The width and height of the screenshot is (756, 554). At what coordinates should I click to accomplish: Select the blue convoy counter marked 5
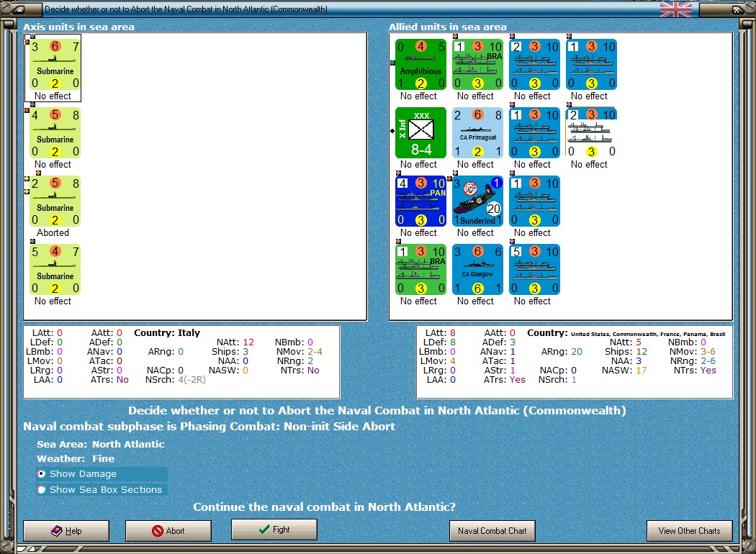pos(535,271)
